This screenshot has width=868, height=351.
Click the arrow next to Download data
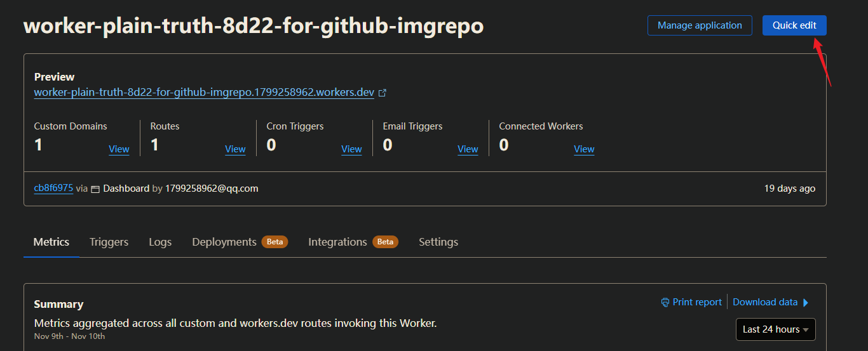click(806, 302)
